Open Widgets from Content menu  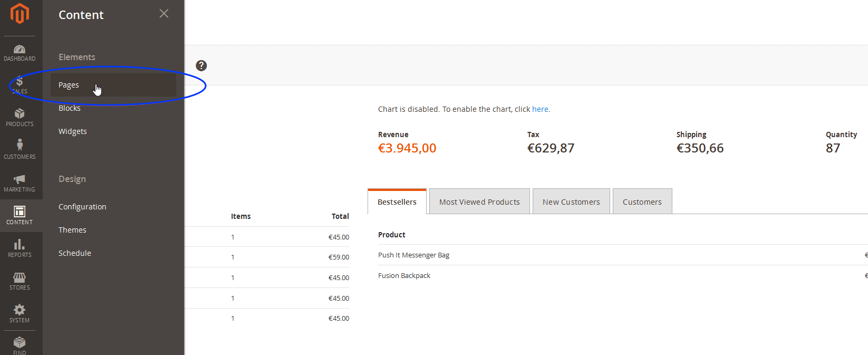73,131
